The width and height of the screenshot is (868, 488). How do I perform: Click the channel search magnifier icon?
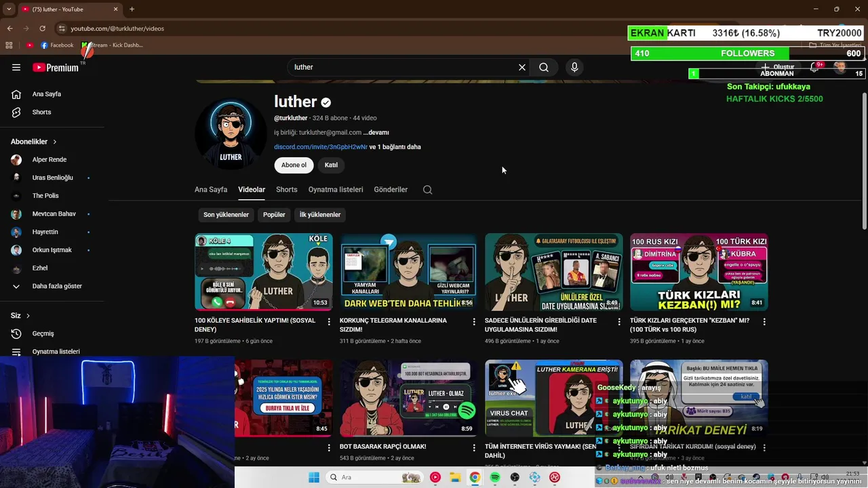pos(427,190)
